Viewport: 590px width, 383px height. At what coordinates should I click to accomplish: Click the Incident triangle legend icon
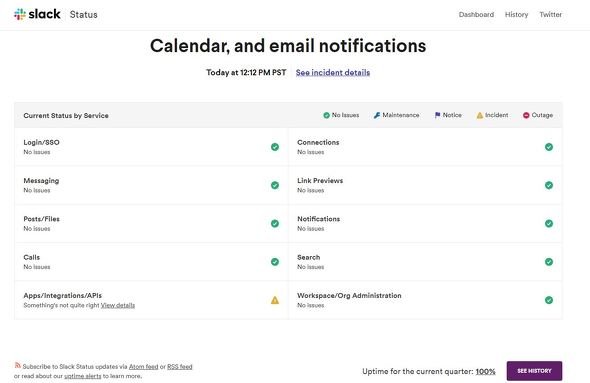(480, 115)
